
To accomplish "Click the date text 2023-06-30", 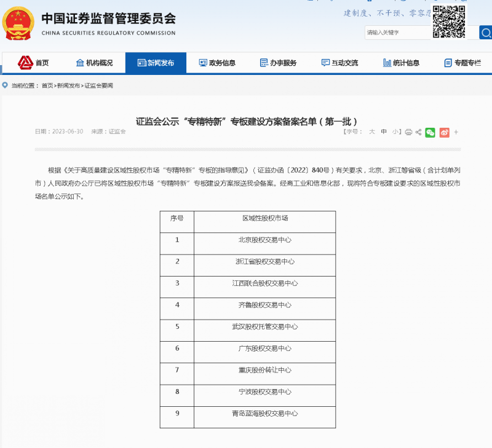I will (x=68, y=132).
